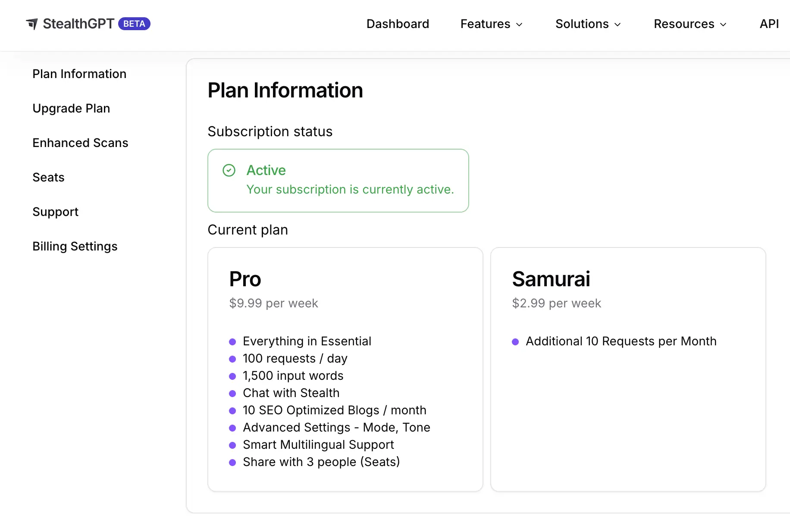The width and height of the screenshot is (790, 532).
Task: Go to Seats in the sidebar
Action: tap(48, 177)
